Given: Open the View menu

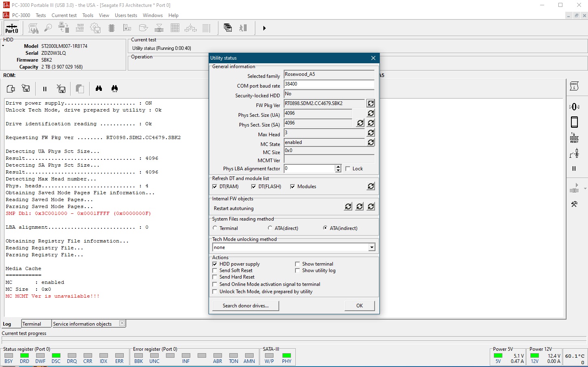Looking at the screenshot, I should pos(104,15).
